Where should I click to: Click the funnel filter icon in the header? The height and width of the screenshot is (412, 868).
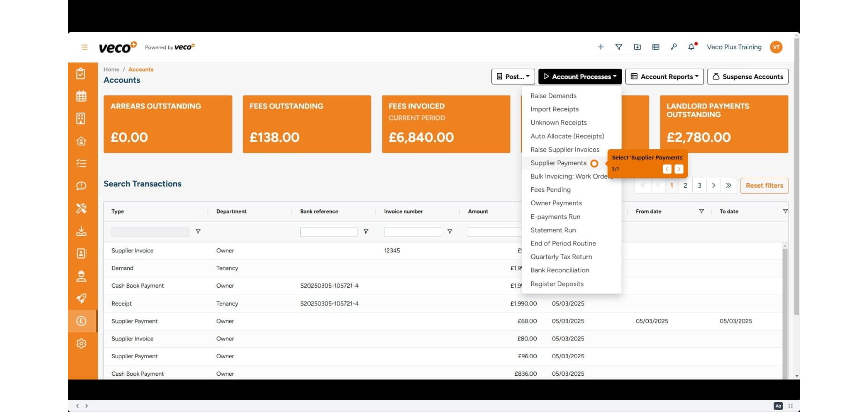(619, 47)
